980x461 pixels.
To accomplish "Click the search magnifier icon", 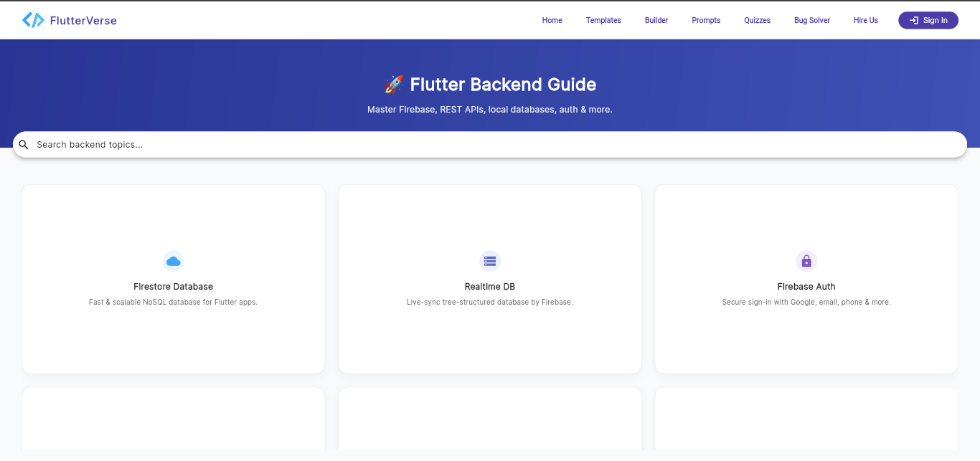I will point(24,144).
